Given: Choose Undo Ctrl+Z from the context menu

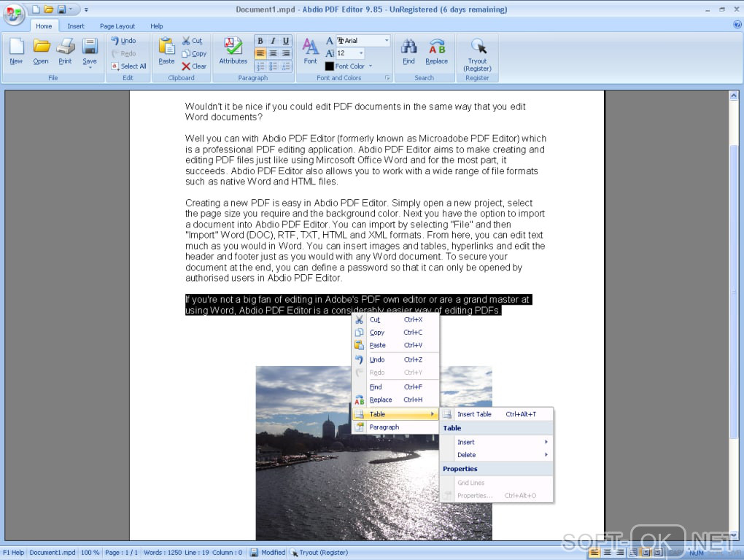Looking at the screenshot, I should tap(395, 359).
